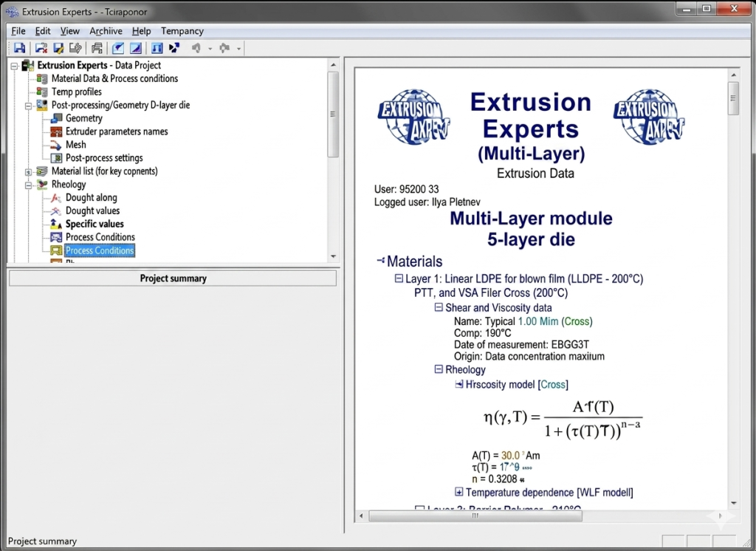Click the Specific values icon under Rheology
Image resolution: width=756 pixels, height=551 pixels.
pyautogui.click(x=56, y=224)
